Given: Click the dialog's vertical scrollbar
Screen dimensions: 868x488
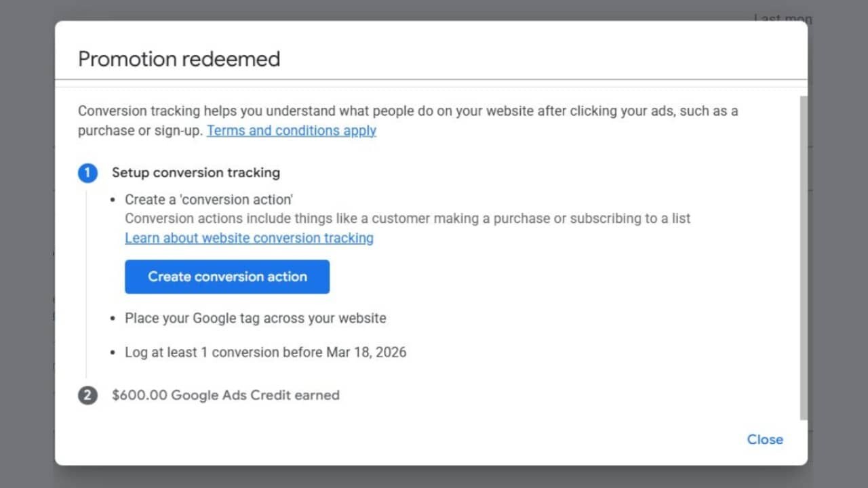Looking at the screenshot, I should (804, 258).
